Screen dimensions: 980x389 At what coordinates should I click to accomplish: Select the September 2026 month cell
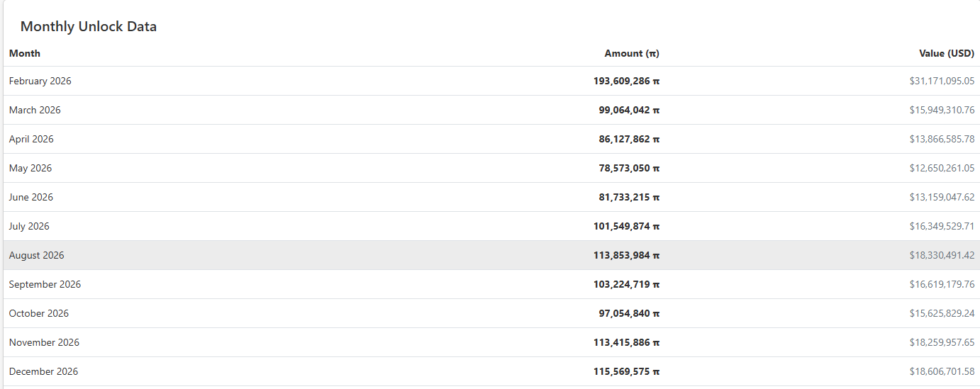coord(45,284)
